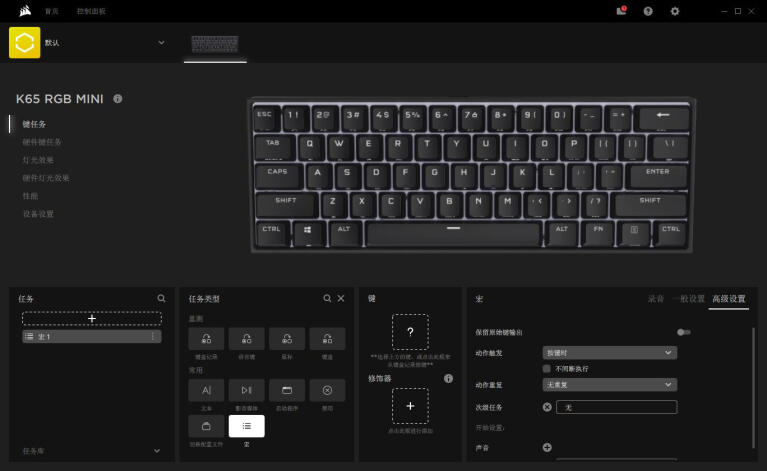Click the right ALT key
This screenshot has height=471, width=767.
coord(562,232)
